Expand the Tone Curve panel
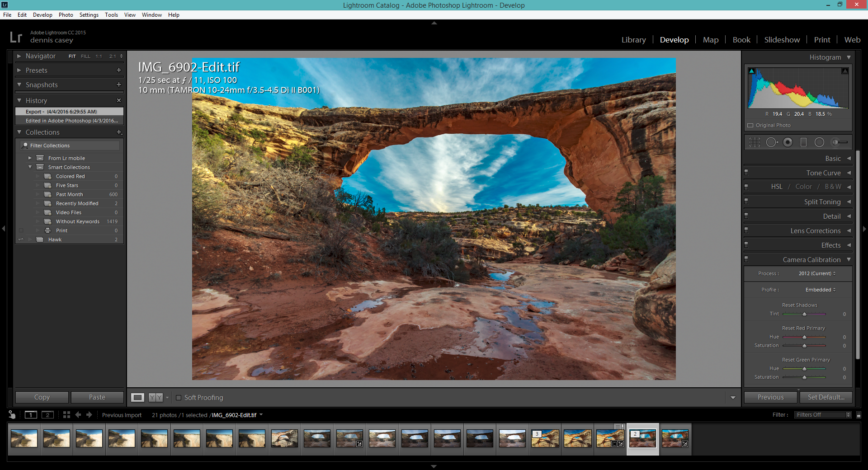Screen dimensions: 868x470 point(823,173)
